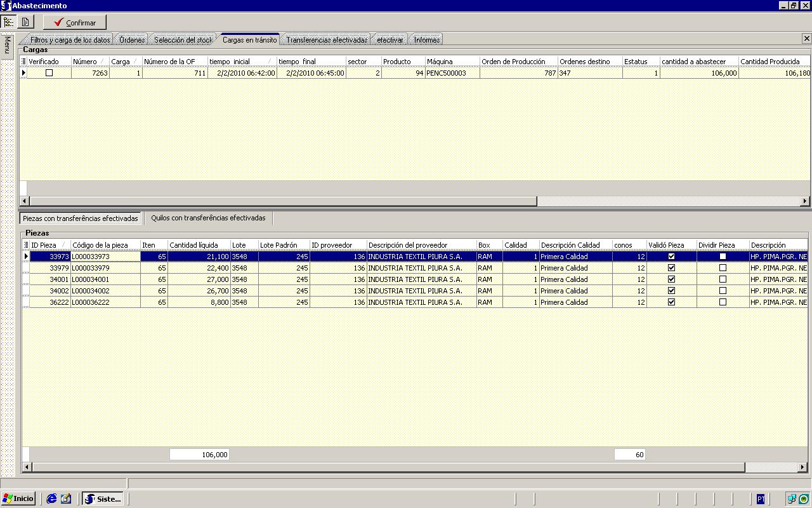
Task: Click the desktop shortcut icon beside Internet Explorer
Action: click(66, 498)
